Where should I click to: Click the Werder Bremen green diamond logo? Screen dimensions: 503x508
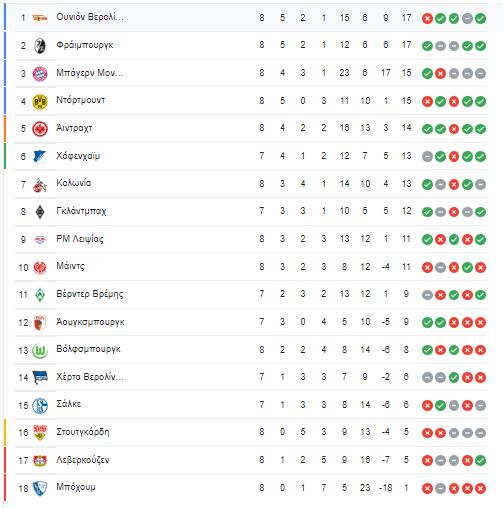[x=40, y=295]
